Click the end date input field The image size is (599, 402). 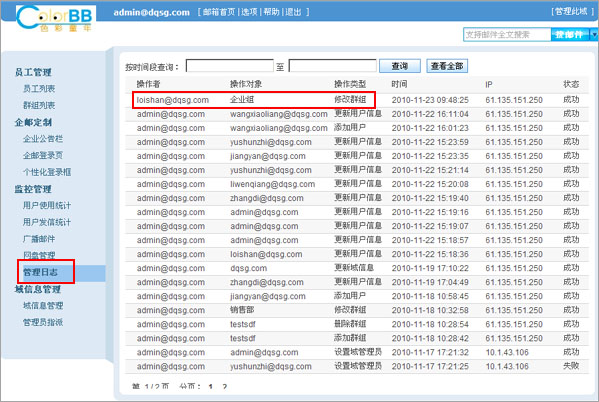pyautogui.click(x=332, y=66)
